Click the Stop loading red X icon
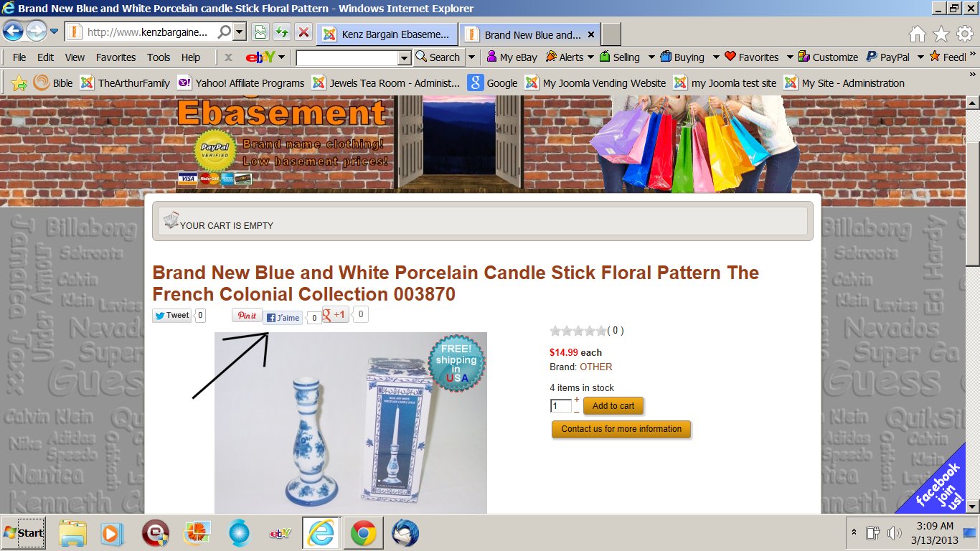 click(x=303, y=33)
